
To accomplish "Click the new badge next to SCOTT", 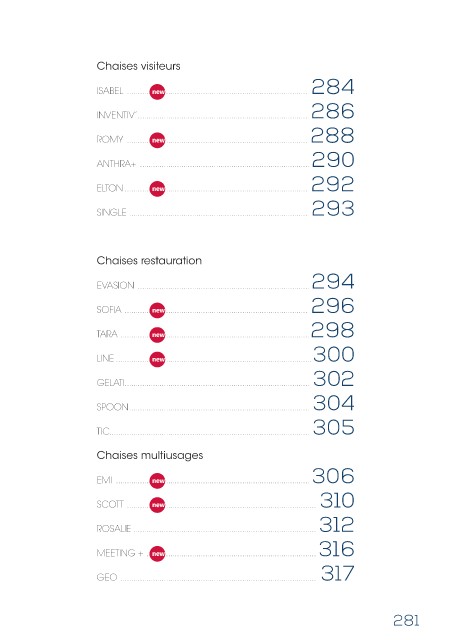I will pos(157,505).
